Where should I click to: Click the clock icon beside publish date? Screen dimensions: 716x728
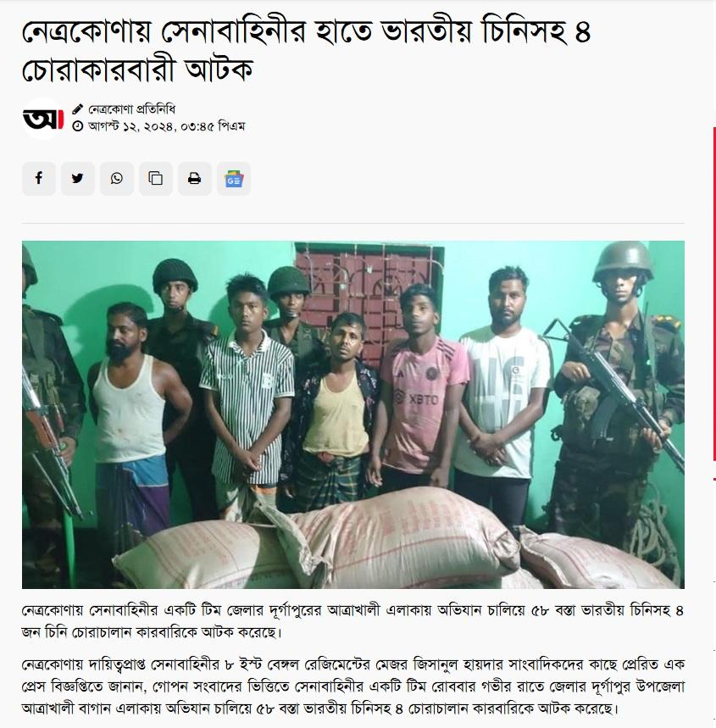(78, 125)
